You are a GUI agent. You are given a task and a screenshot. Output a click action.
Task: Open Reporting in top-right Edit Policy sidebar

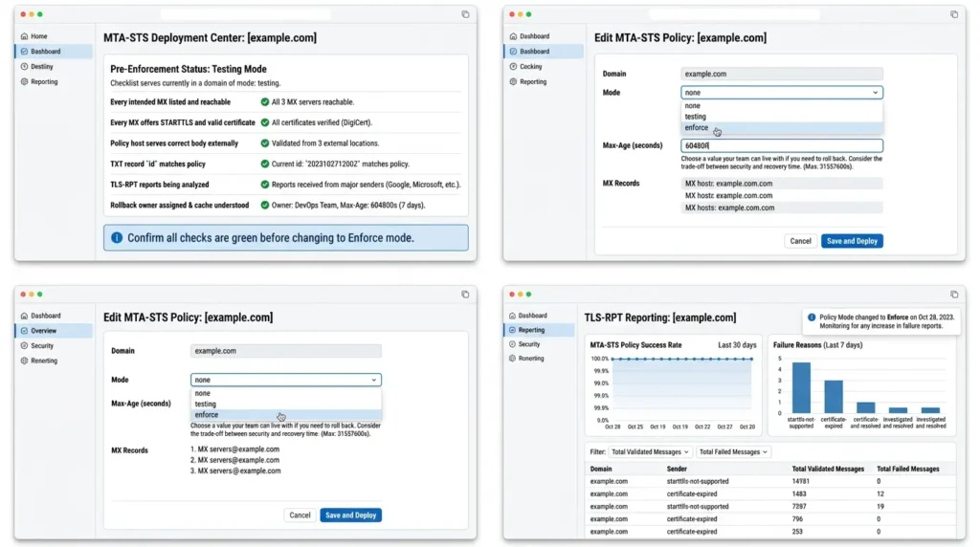coord(533,82)
